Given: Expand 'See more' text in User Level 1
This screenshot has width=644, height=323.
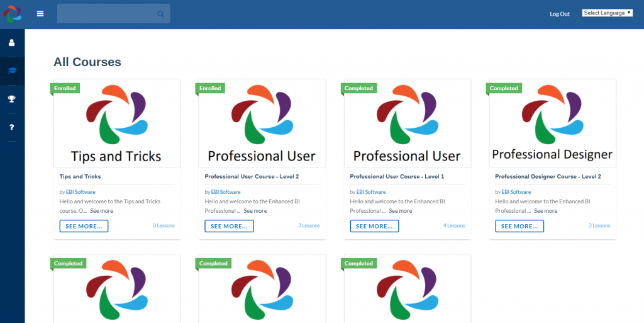Looking at the screenshot, I should (x=401, y=211).
